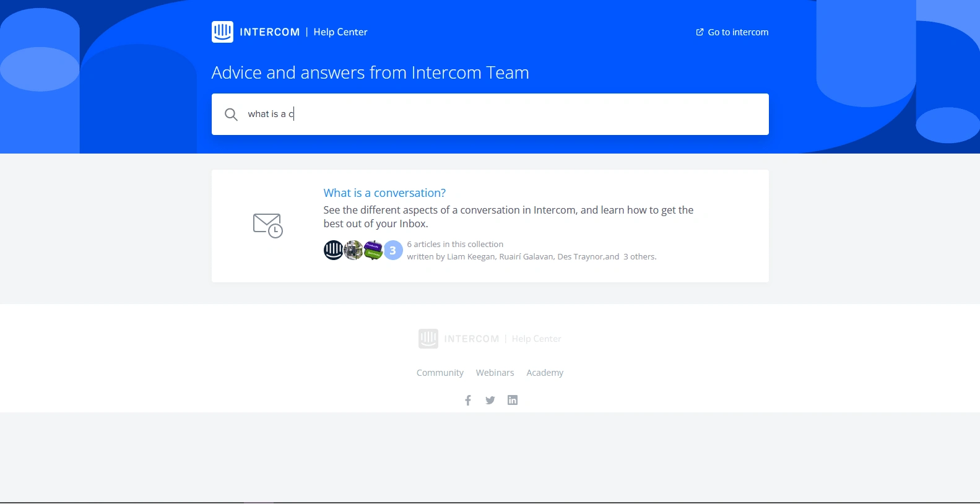Click the greyed Intercom logo in footer

428,339
